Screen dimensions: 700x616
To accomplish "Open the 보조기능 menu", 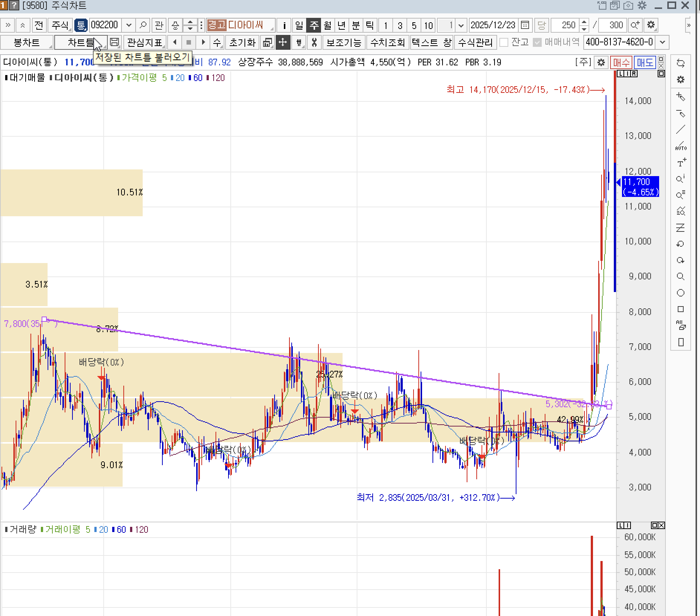I will pos(344,42).
